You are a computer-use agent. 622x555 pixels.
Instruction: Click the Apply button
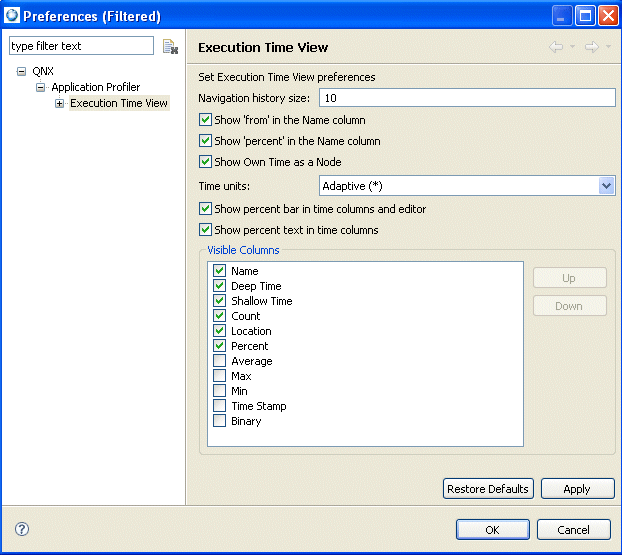pos(576,489)
